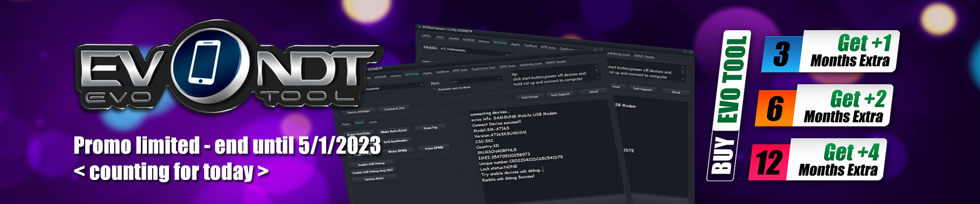This screenshot has height=204, width=980.
Task: Click the IMEI log line
Action: point(504,157)
